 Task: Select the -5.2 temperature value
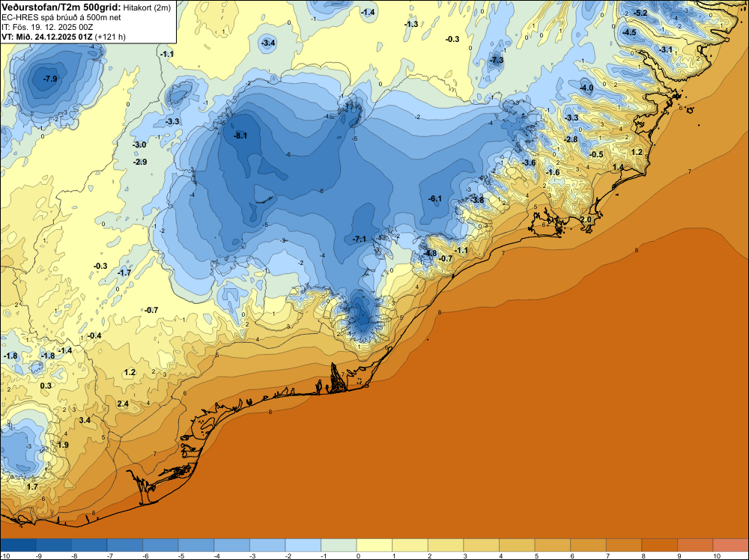click(x=640, y=13)
